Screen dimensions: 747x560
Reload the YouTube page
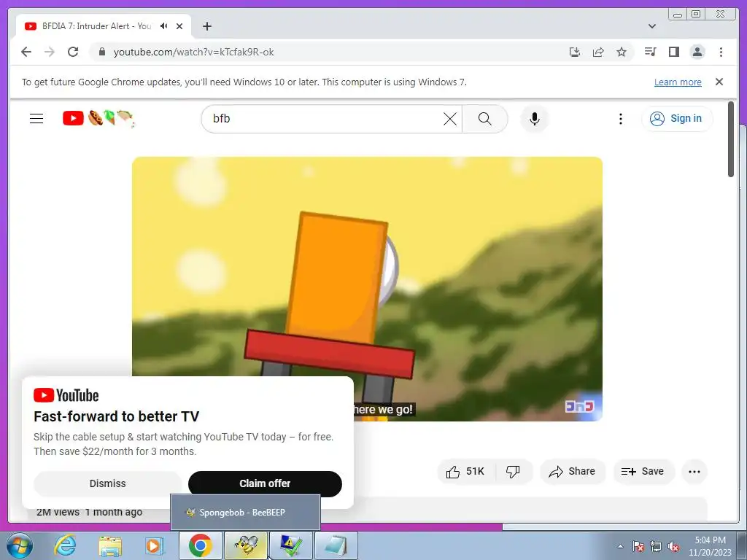73,52
